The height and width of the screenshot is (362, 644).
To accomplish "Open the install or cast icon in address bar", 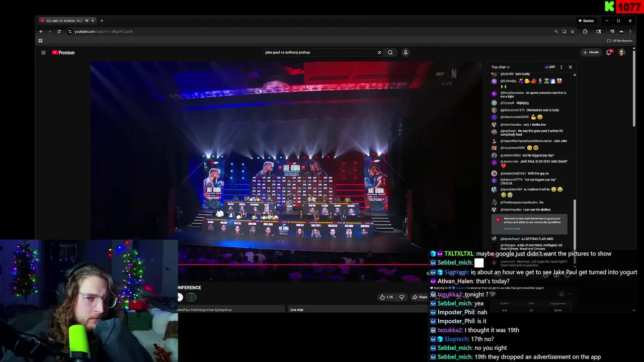I will [x=565, y=31].
